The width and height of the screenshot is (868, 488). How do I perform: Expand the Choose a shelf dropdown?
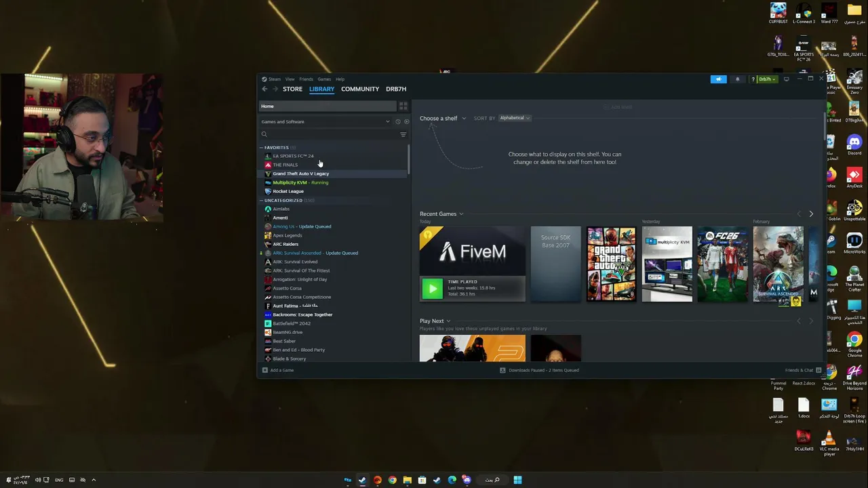point(442,119)
